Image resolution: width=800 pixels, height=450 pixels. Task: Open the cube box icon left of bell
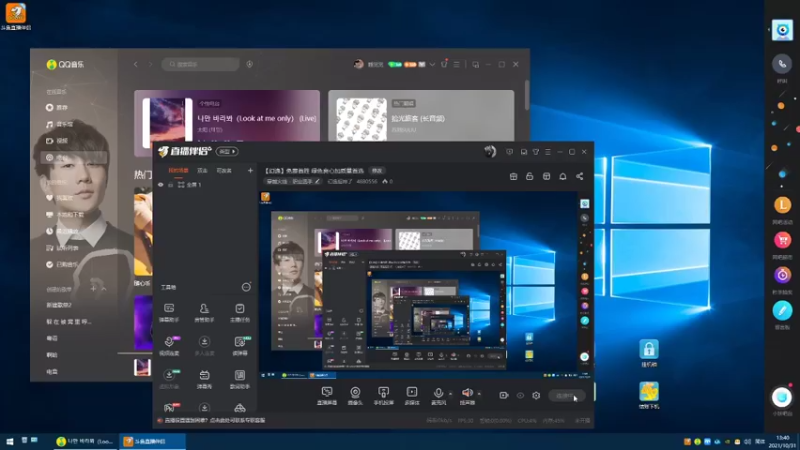[x=546, y=177]
